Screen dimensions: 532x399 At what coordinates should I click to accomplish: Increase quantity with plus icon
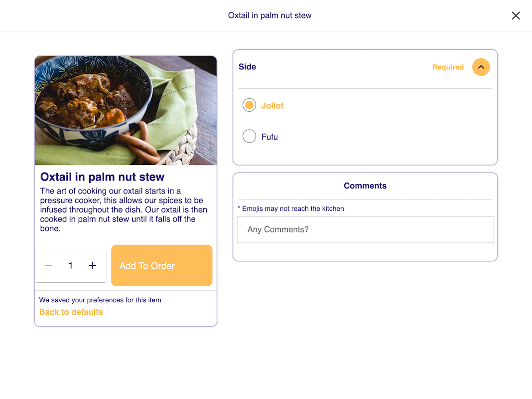(92, 265)
